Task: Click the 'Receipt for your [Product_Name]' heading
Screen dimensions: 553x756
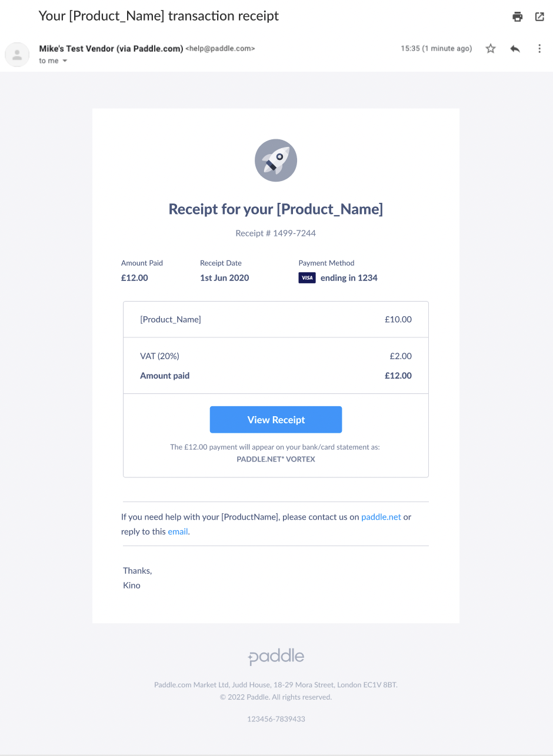Action: pyautogui.click(x=276, y=209)
